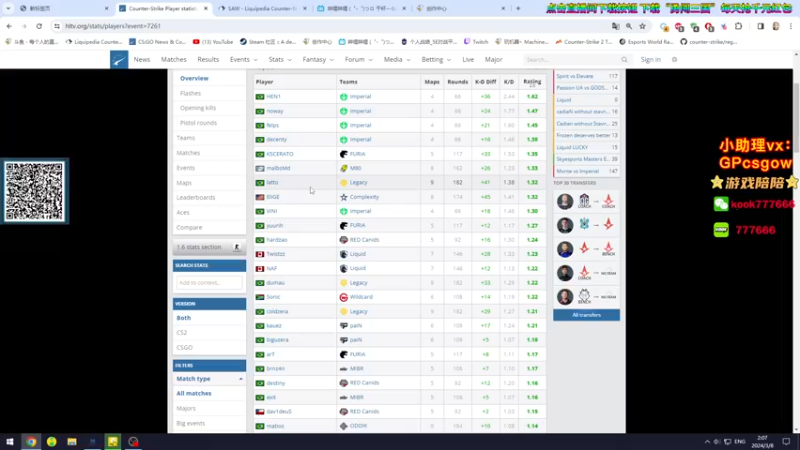800x450 pixels.
Task: Reload the page with refresh icon
Action: [x=39, y=26]
